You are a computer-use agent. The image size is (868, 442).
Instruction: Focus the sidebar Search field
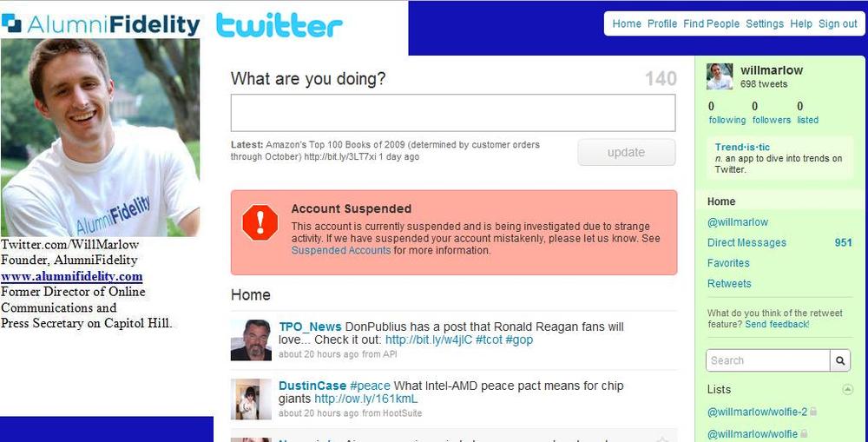767,360
